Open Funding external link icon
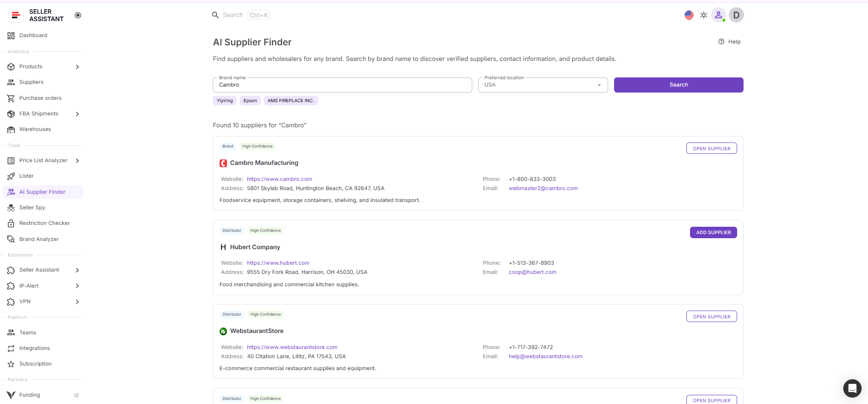868x404 pixels. pos(76,395)
